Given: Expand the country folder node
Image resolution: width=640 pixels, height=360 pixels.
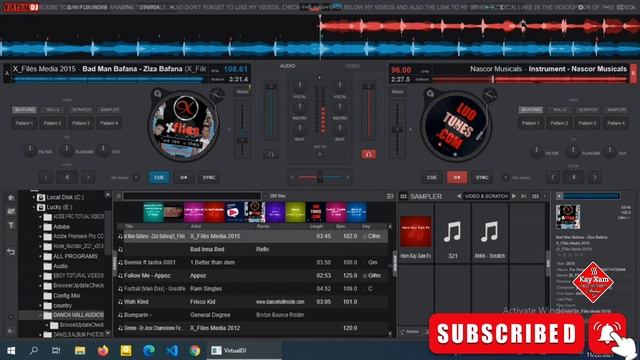Looking at the screenshot, I should pos(40,305).
